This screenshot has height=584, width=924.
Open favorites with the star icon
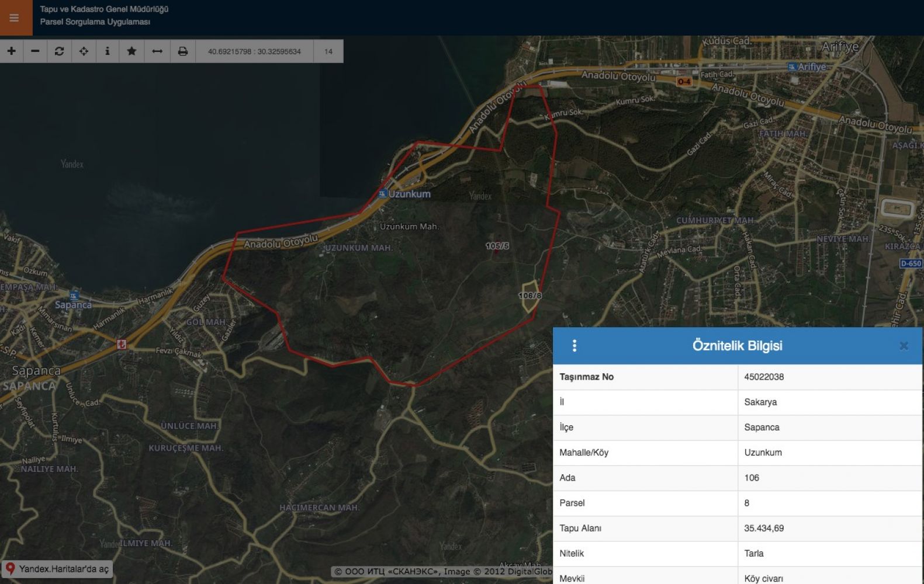point(131,51)
